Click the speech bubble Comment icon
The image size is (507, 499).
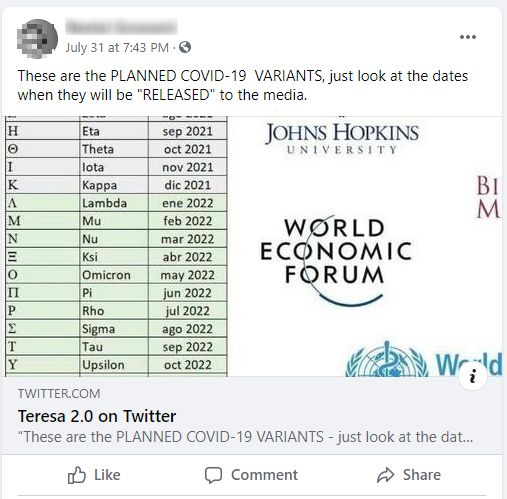213,475
